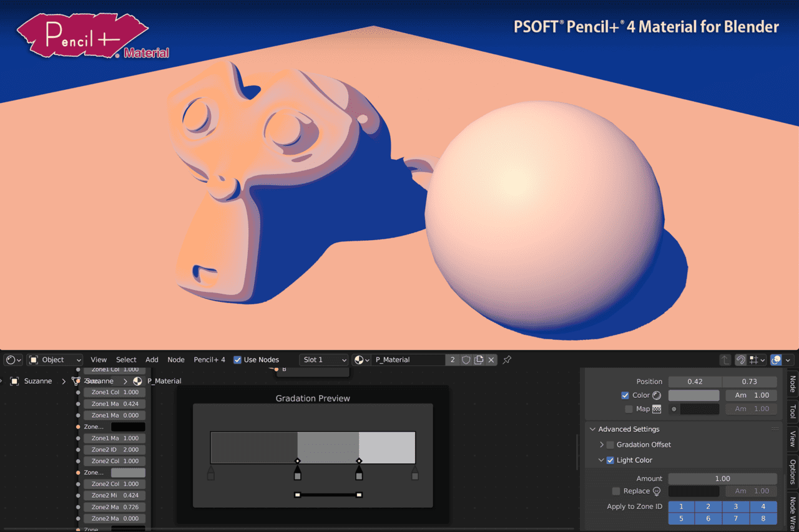The image size is (799, 532).
Task: Duplicate material with the new-copy icon
Action: pos(479,360)
